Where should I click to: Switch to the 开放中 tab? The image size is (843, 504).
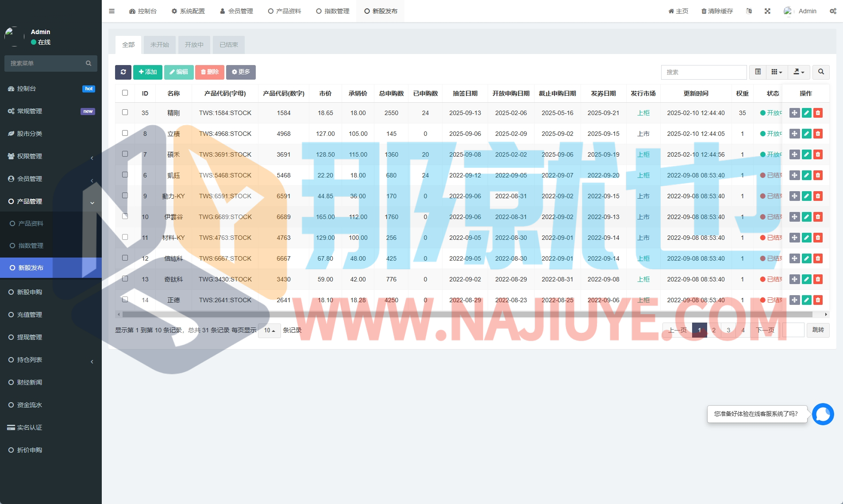tap(194, 45)
